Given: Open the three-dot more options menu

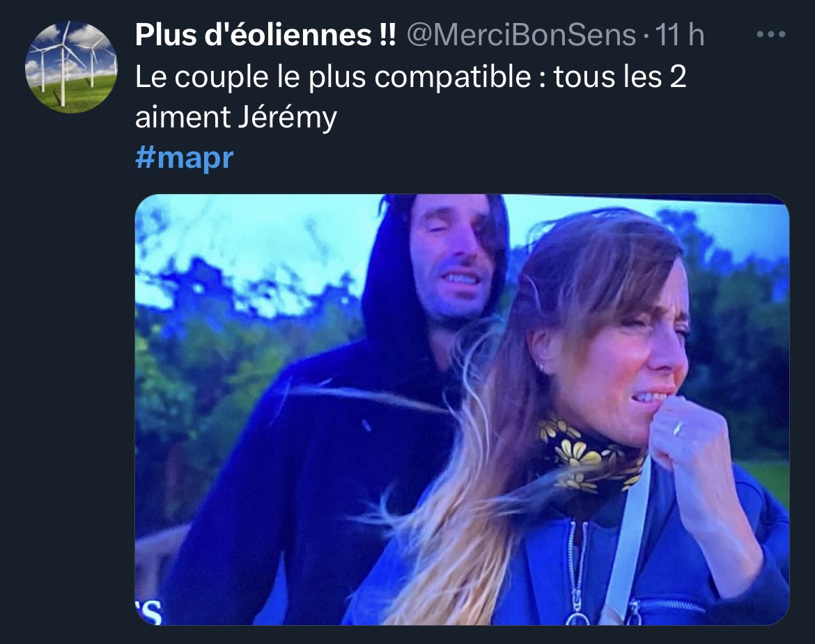Looking at the screenshot, I should tap(771, 35).
